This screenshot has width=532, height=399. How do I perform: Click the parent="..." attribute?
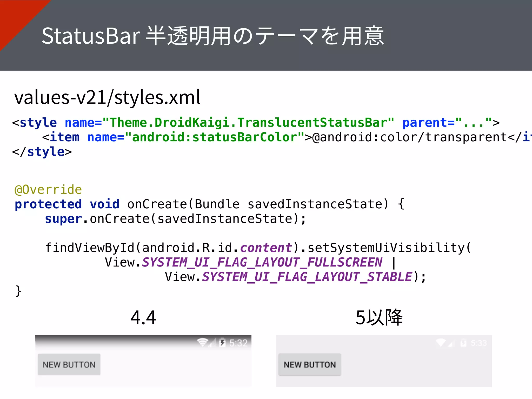click(x=447, y=122)
